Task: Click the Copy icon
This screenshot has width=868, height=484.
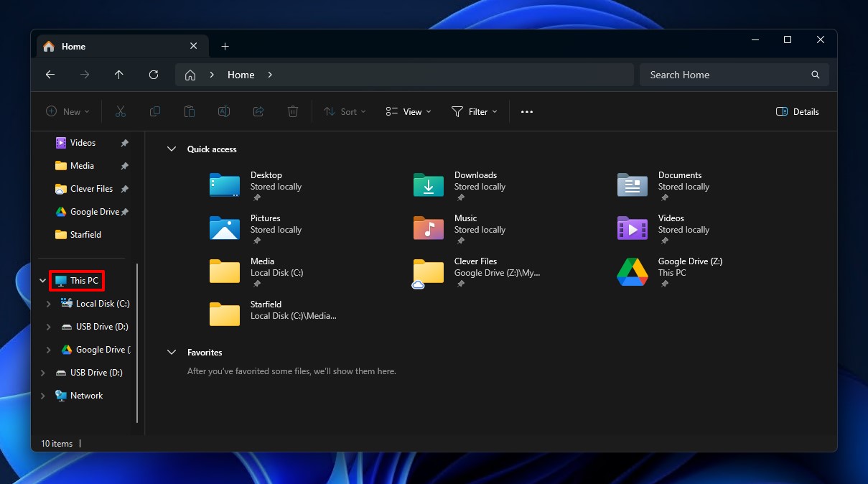Action: coord(155,111)
